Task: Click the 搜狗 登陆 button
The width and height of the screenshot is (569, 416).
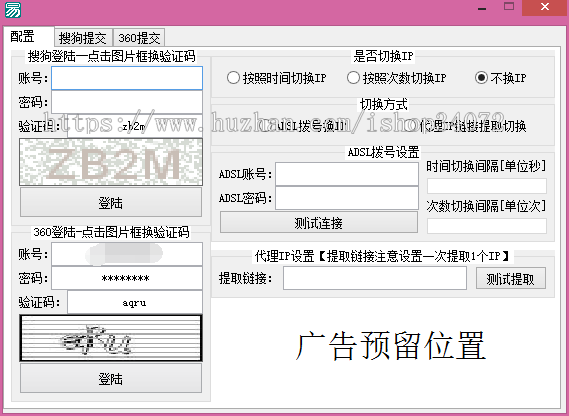Action: click(111, 202)
